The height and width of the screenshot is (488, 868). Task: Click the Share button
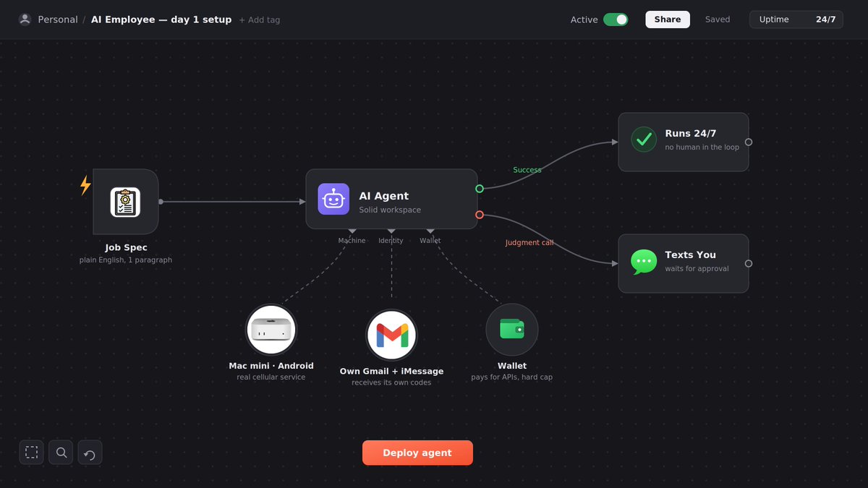(x=668, y=20)
